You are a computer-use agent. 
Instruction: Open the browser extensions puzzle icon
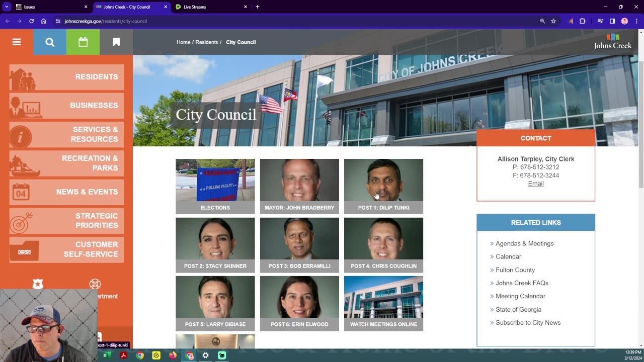[583, 21]
